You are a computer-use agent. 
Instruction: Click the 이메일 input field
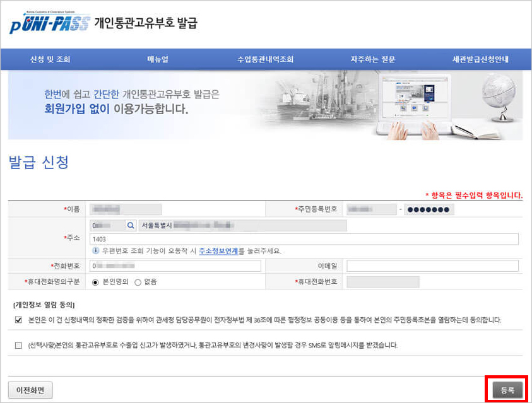point(432,266)
